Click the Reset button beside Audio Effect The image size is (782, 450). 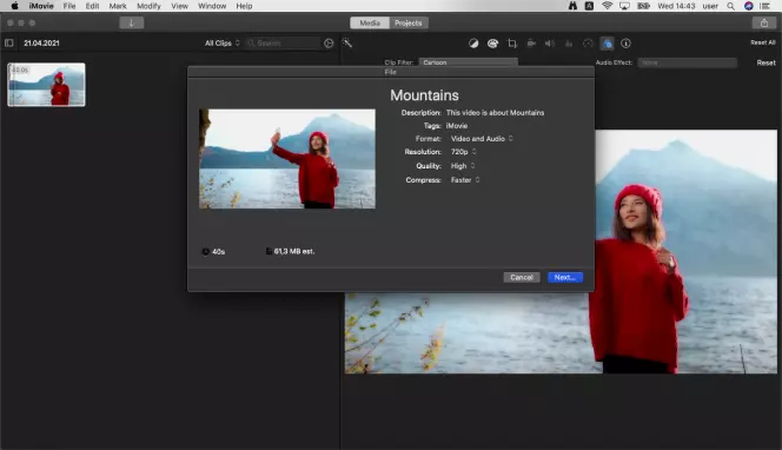[x=766, y=63]
